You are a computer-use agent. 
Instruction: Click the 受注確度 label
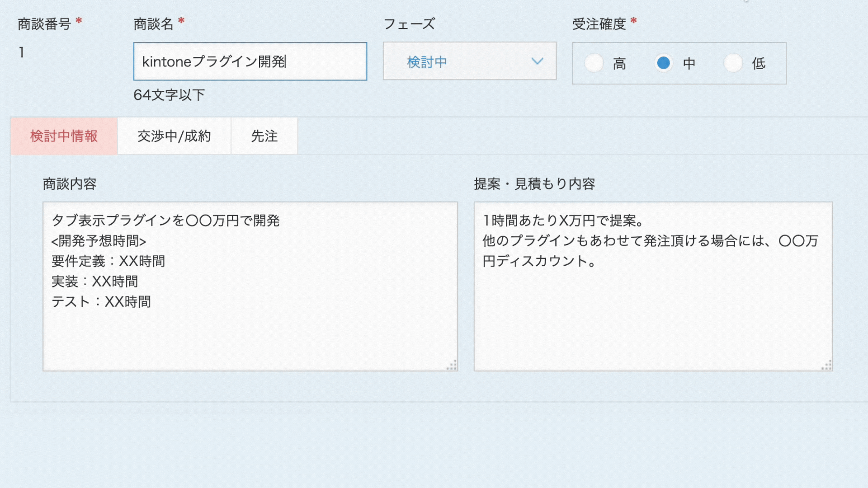click(599, 24)
